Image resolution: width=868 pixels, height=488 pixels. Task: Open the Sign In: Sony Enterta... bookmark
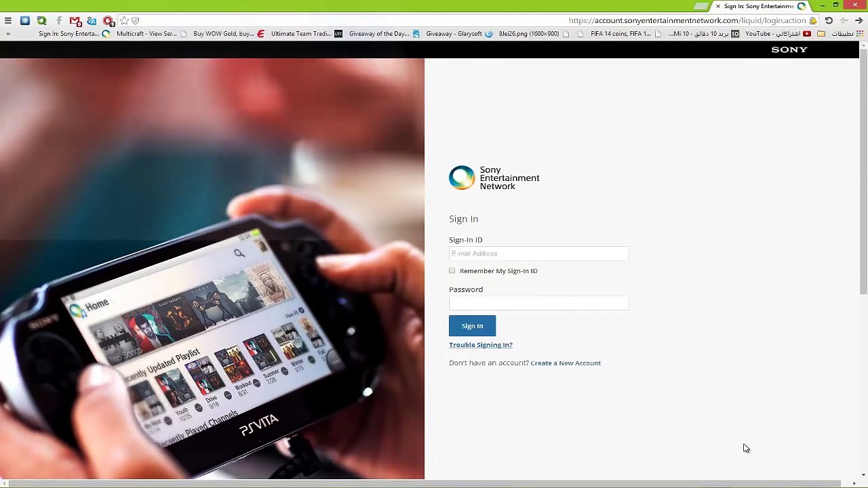coord(74,34)
